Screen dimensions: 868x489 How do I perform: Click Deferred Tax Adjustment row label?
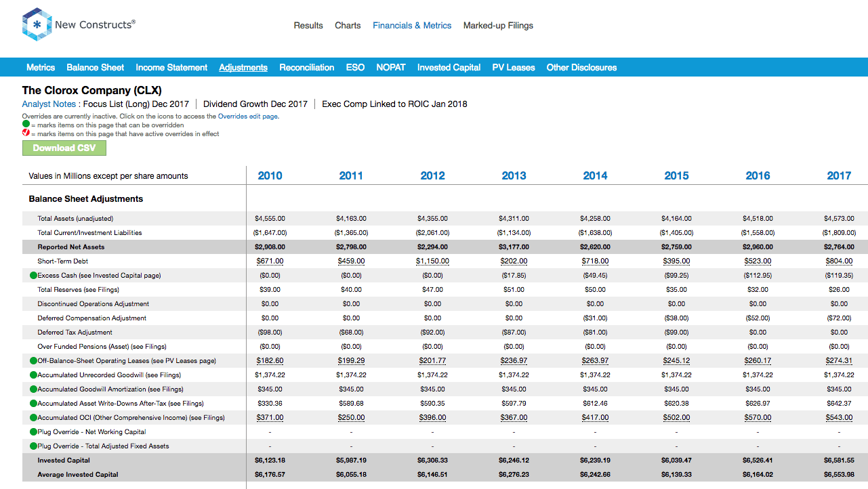75,333
